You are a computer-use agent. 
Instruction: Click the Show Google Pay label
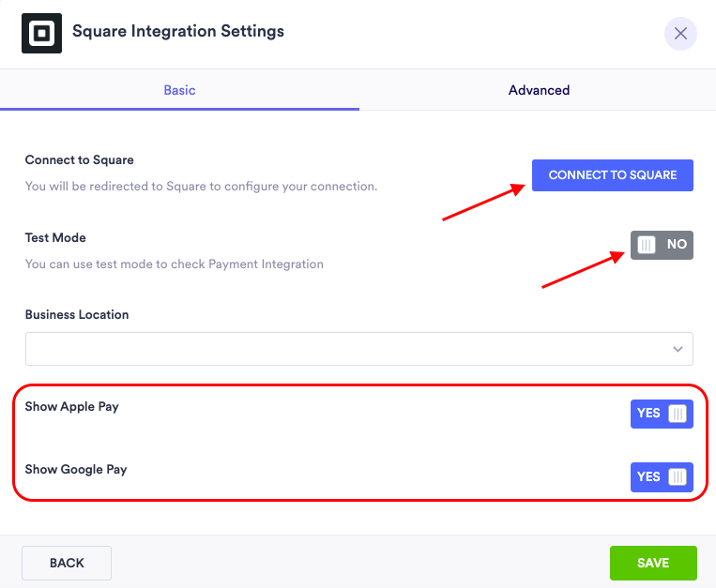coord(76,470)
